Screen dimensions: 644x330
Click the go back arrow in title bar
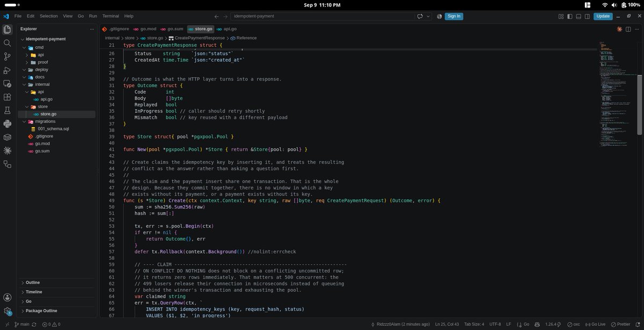pos(216,16)
